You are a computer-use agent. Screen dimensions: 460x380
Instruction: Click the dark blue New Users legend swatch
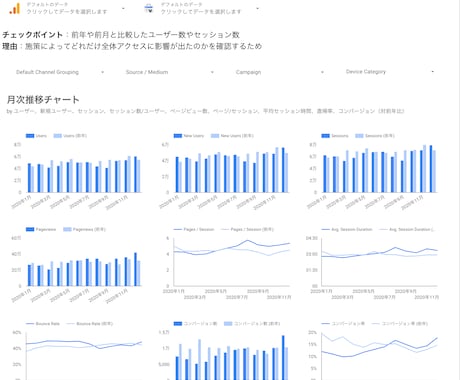pyautogui.click(x=178, y=136)
